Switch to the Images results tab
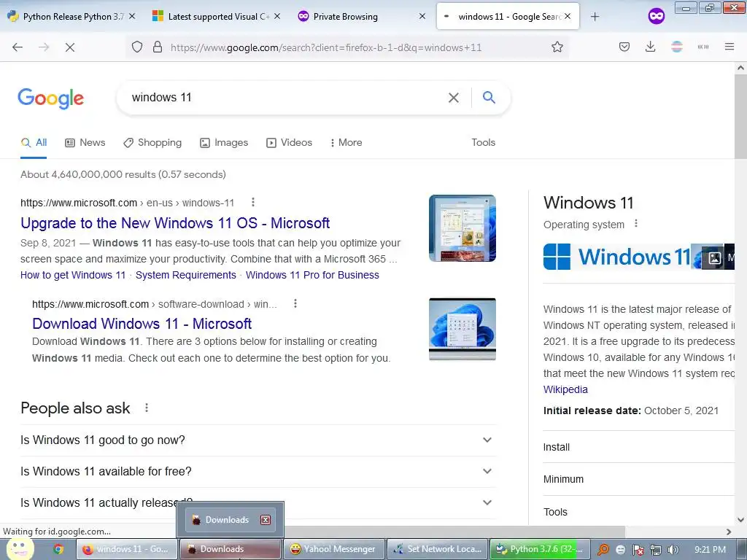Screen dimensions: 747x560 pos(224,142)
